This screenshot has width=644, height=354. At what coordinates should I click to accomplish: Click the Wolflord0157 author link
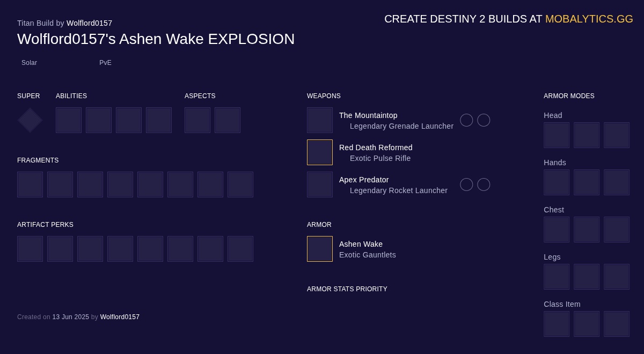click(x=89, y=23)
